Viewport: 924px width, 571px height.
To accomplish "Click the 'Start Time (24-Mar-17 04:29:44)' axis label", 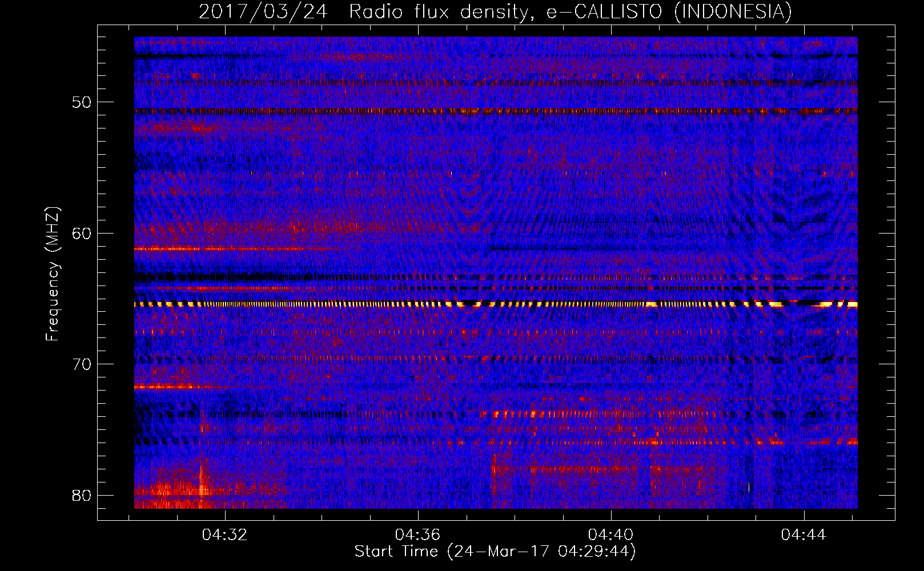I will tap(495, 552).
